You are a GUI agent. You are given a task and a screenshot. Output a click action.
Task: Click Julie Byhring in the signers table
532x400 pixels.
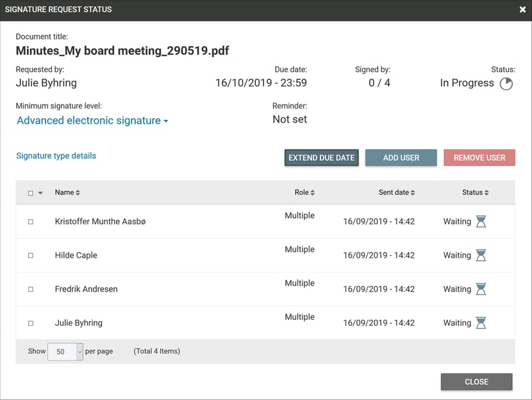click(79, 322)
